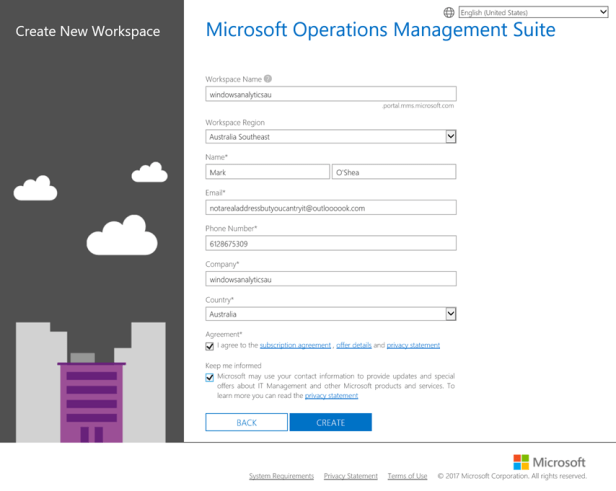Click the Phone Number field

(331, 243)
